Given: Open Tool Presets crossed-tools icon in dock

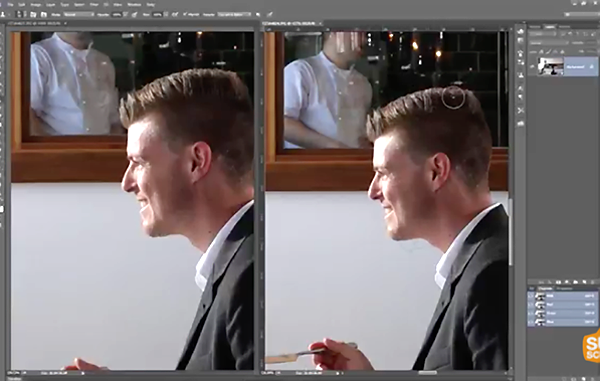Looking at the screenshot, I should 521,111.
